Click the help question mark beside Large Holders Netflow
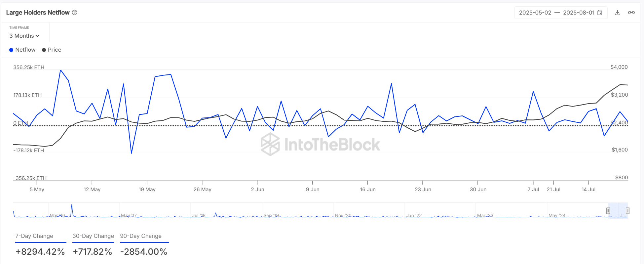644x264 pixels. [x=75, y=13]
